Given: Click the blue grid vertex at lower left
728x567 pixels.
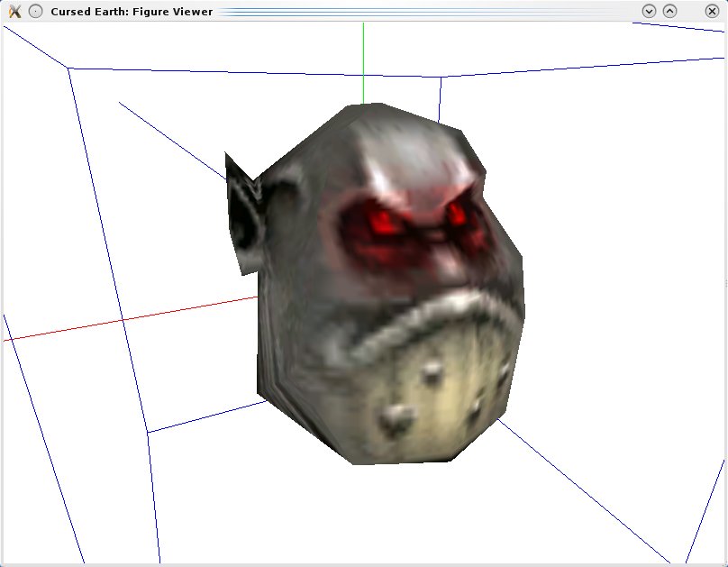Looking at the screenshot, I should tap(148, 433).
